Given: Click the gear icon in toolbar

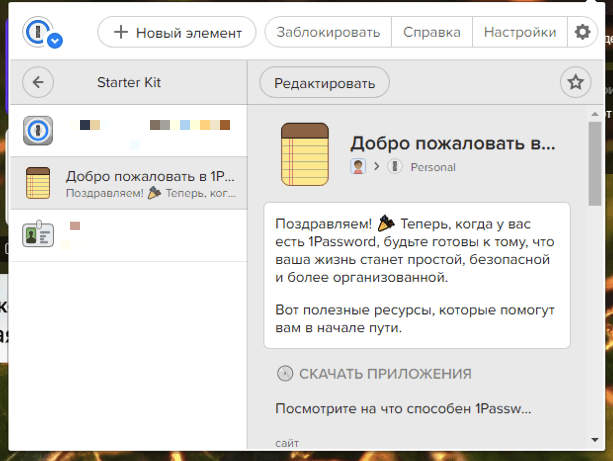Looking at the screenshot, I should coord(582,32).
